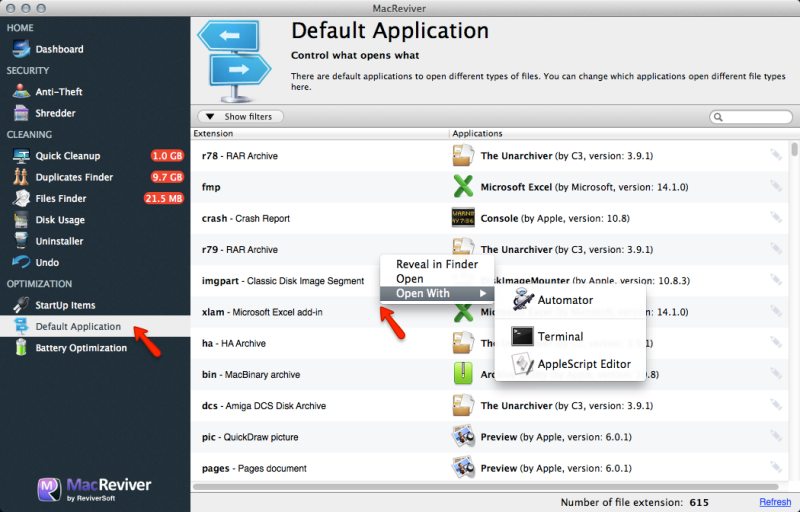Pick AppleScript Editor in the submenu
This screenshot has width=800, height=512.
[570, 364]
